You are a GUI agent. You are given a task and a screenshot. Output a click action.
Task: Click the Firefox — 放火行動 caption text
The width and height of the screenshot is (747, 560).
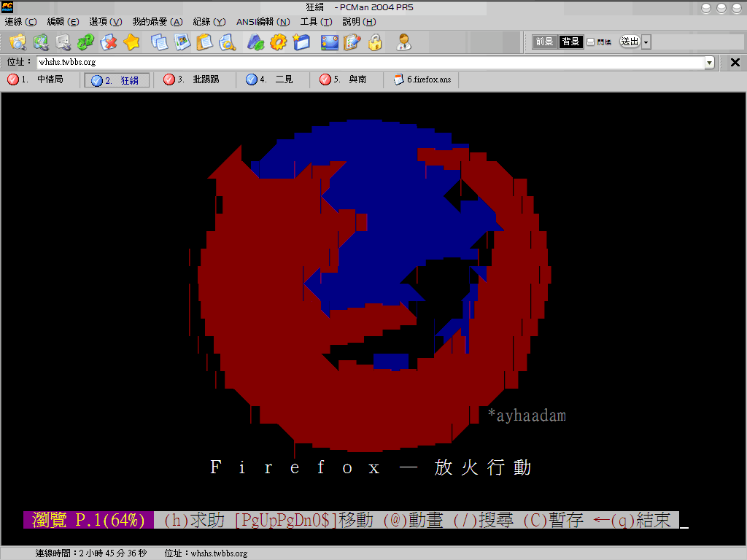pos(371,467)
